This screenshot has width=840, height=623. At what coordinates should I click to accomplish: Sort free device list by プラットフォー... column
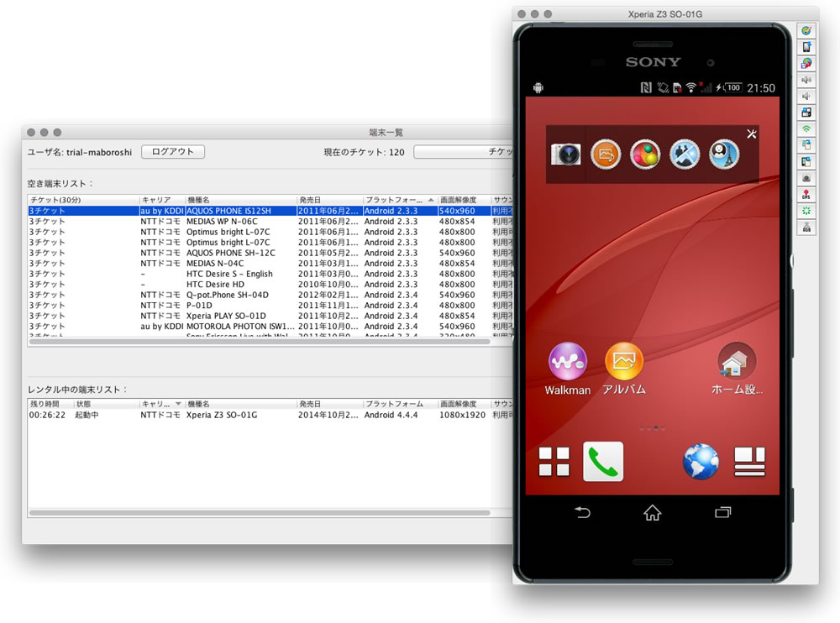(x=400, y=200)
